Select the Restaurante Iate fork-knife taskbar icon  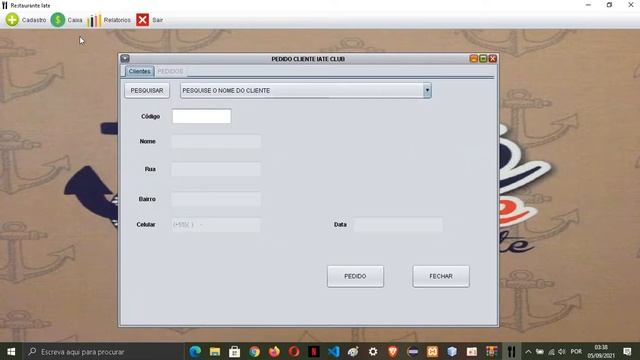511,351
